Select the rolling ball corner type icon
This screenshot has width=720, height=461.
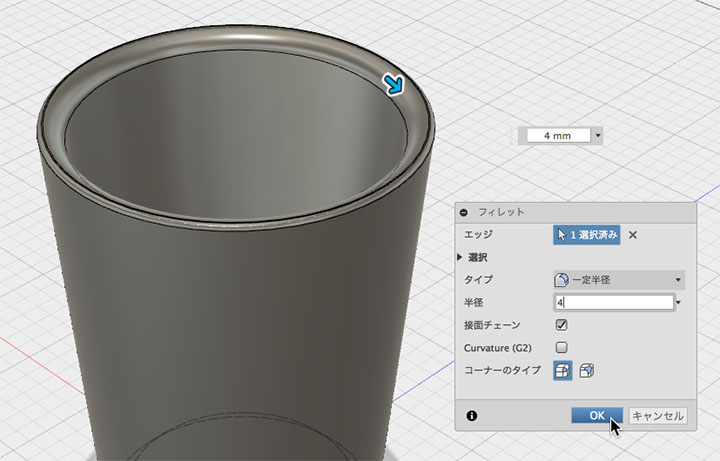562,371
